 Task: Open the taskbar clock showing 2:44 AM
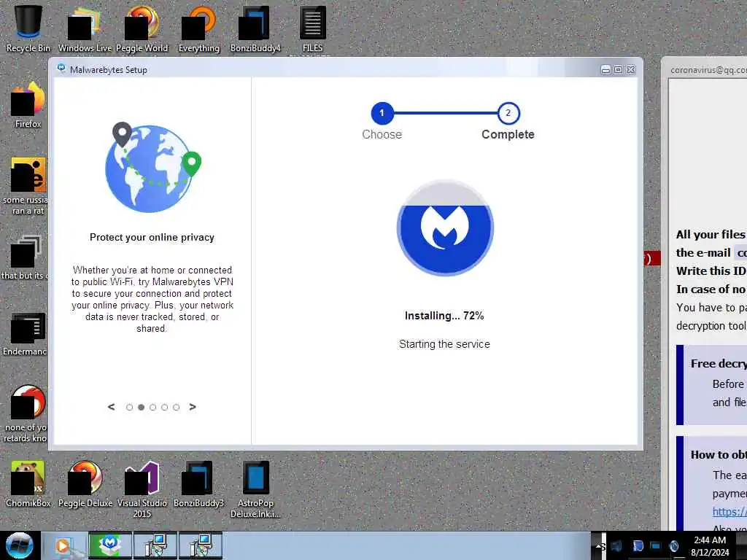point(710,546)
